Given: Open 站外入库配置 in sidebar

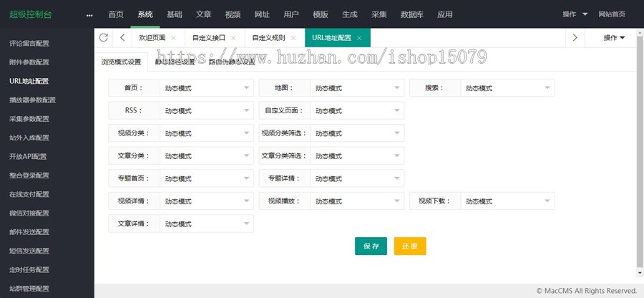Looking at the screenshot, I should [29, 138].
